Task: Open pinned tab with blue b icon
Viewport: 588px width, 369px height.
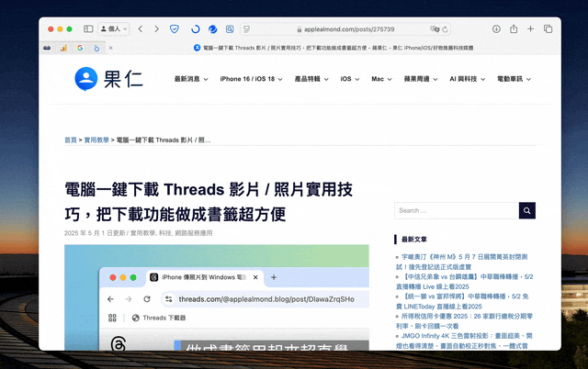Action: pos(96,48)
